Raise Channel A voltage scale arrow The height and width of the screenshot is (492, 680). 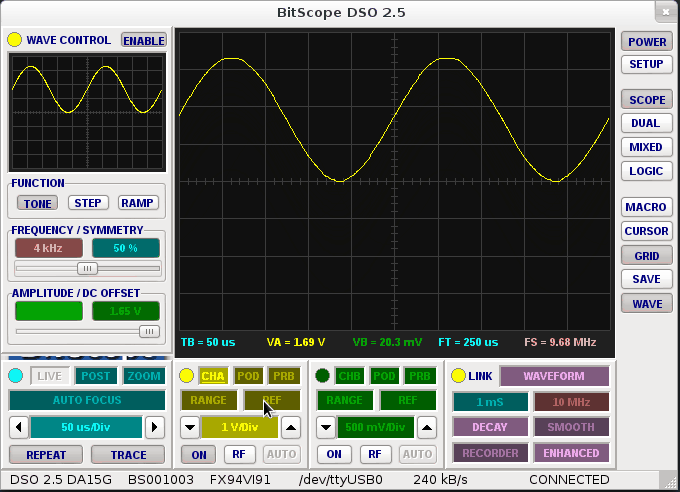[289, 427]
